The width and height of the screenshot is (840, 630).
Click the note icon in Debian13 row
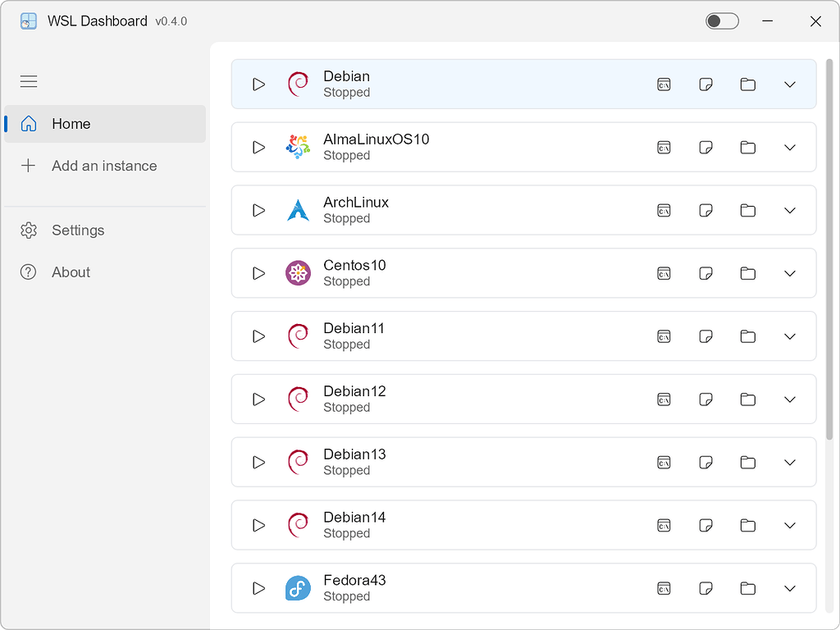pos(706,463)
